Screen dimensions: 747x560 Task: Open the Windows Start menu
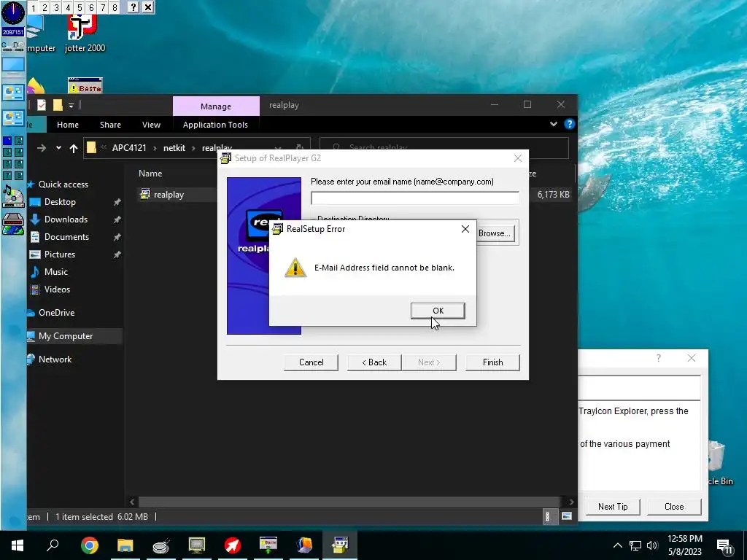pos(18,545)
